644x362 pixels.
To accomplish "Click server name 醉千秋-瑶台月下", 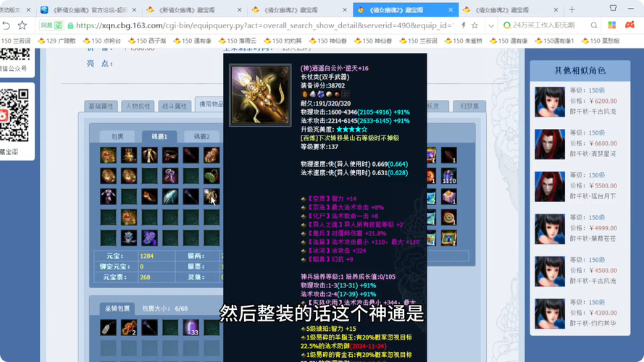I will click(593, 196).
